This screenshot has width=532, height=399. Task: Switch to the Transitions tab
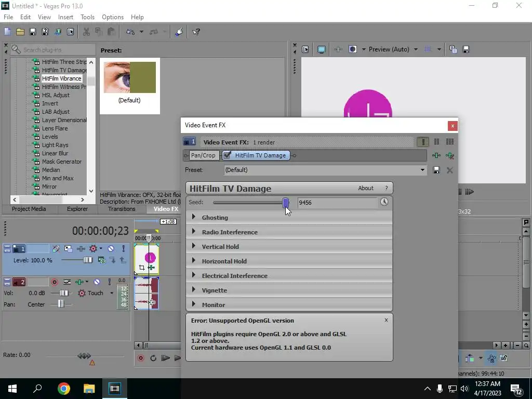coord(122,209)
